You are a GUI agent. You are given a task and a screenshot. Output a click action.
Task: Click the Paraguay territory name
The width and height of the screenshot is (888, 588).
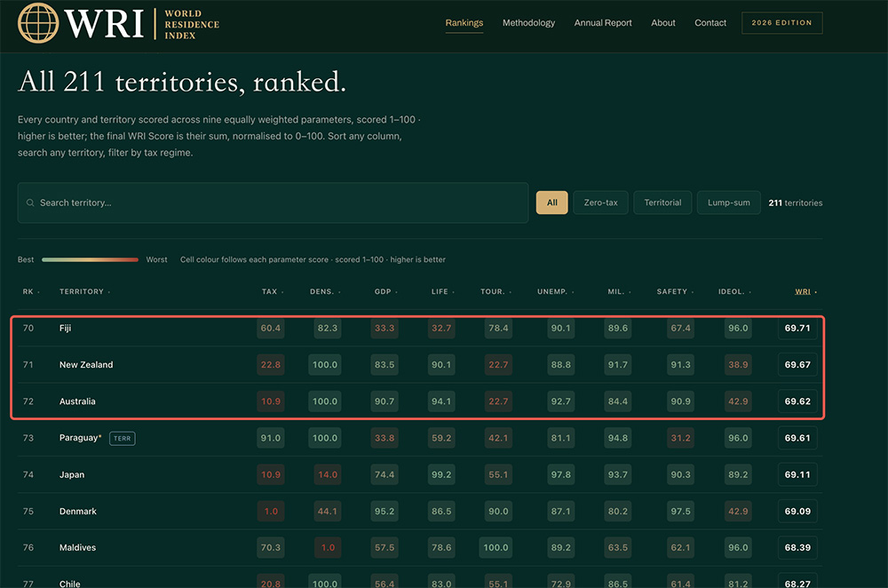[79, 438]
